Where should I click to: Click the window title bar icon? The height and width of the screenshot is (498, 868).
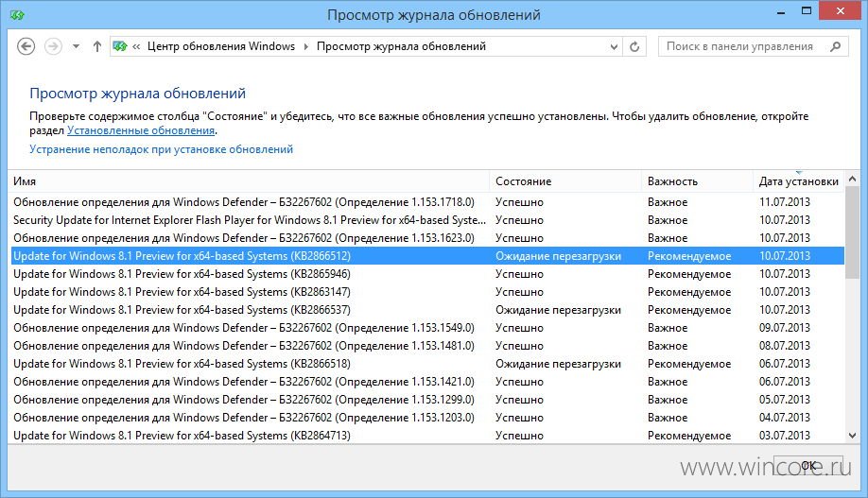coord(17,15)
